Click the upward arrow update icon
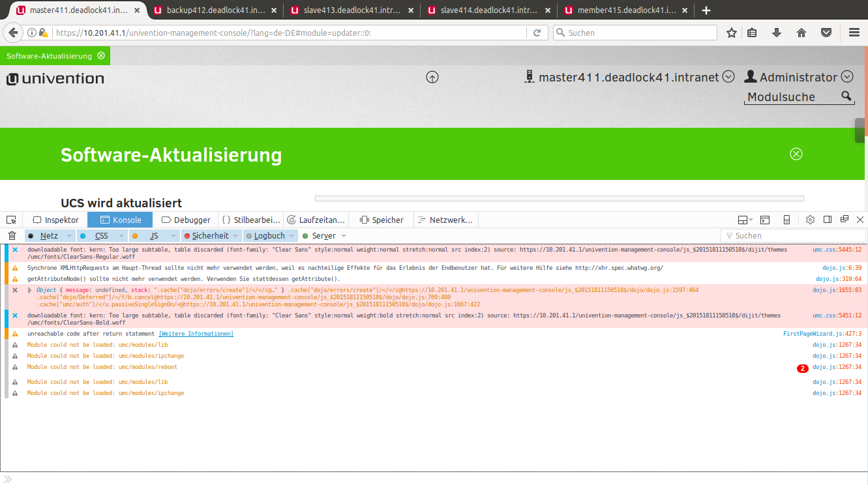Viewport: 868px width, 485px height. coord(432,77)
